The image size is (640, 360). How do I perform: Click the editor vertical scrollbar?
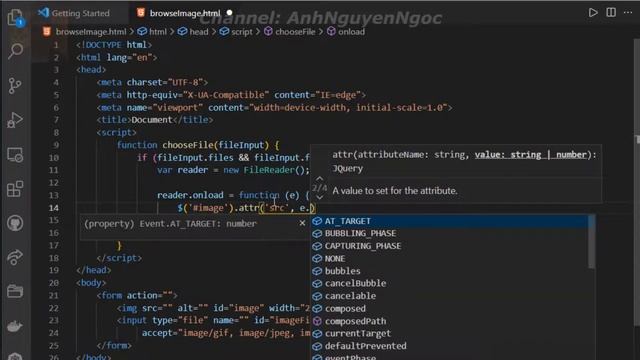(x=637, y=183)
